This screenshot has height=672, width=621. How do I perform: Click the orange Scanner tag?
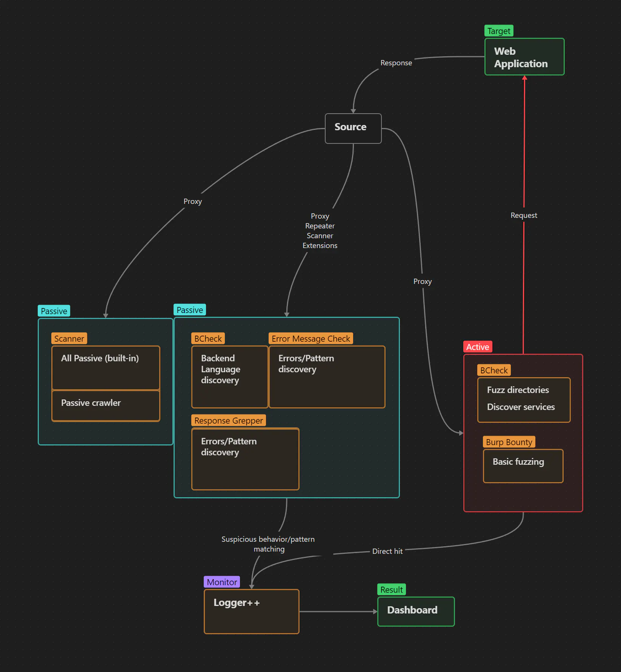point(69,339)
